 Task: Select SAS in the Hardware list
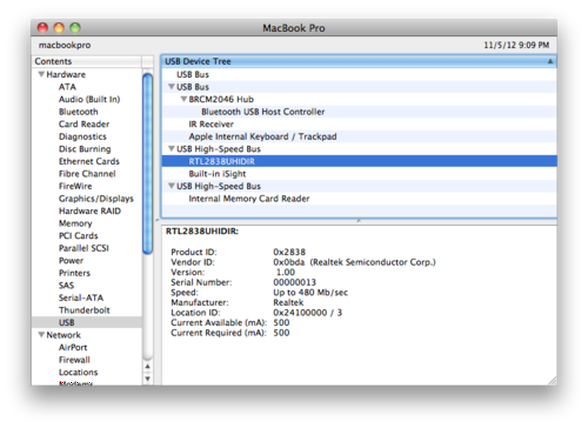pos(66,285)
